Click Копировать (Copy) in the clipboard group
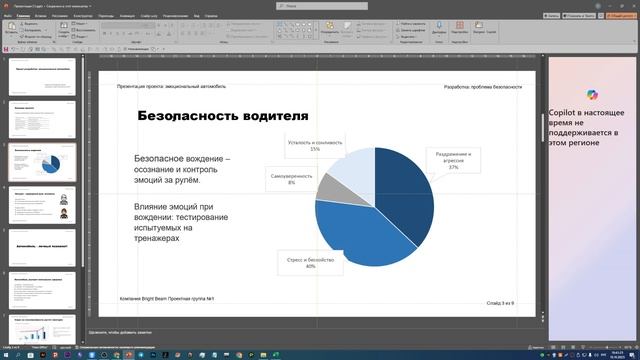 tap(30, 30)
